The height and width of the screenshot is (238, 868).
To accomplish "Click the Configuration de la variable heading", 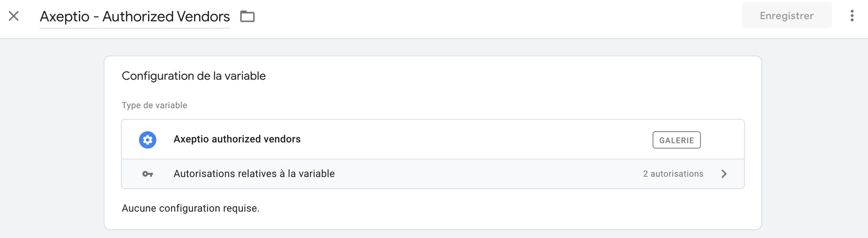I will coord(194,76).
